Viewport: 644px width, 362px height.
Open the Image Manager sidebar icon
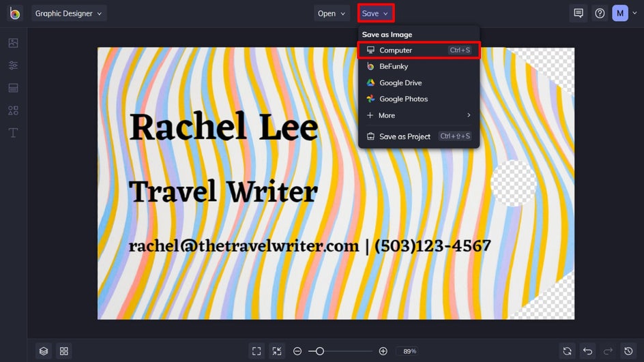pyautogui.click(x=13, y=43)
